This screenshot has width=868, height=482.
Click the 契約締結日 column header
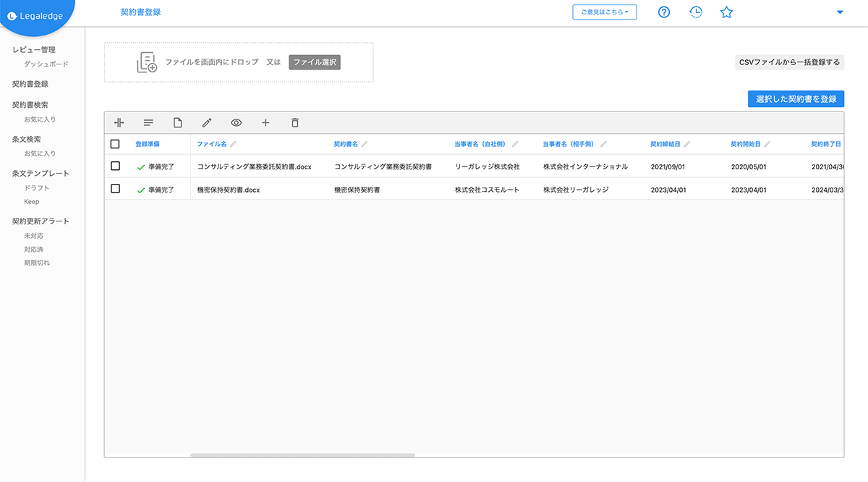coord(666,144)
